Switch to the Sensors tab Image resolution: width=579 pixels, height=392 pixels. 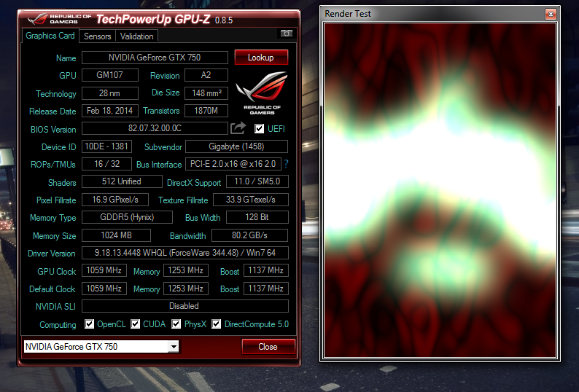coord(98,36)
